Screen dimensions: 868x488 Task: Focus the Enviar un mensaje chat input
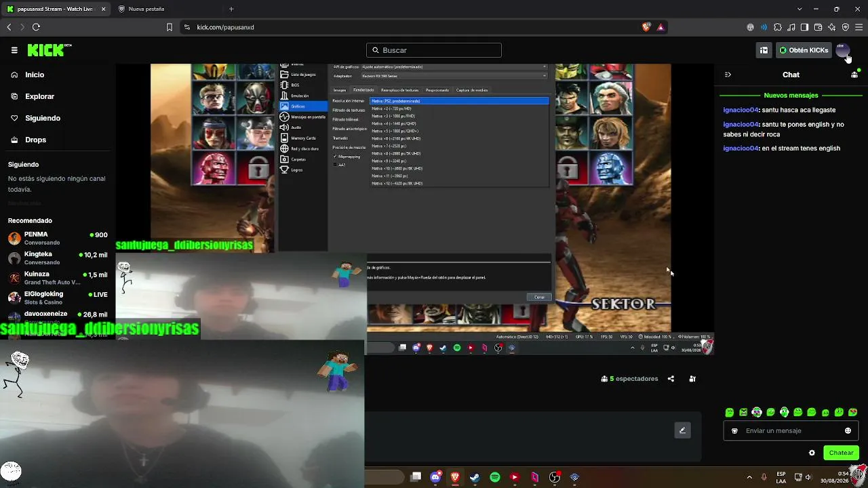(791, 430)
